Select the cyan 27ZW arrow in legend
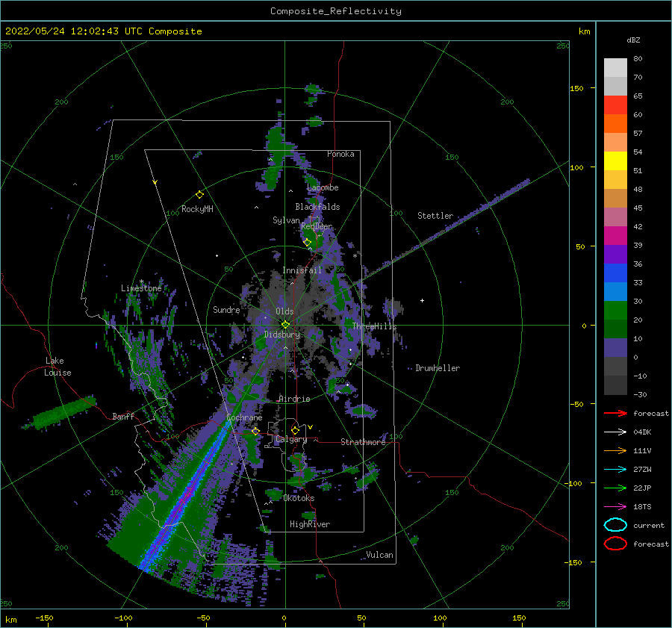The image size is (672, 628). pyautogui.click(x=615, y=470)
